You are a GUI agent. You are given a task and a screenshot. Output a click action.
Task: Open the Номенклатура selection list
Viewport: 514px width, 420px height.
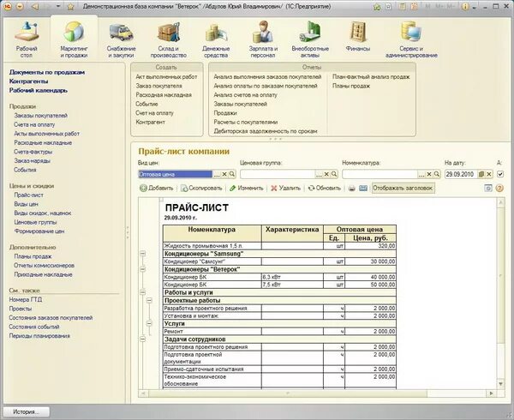click(x=421, y=174)
